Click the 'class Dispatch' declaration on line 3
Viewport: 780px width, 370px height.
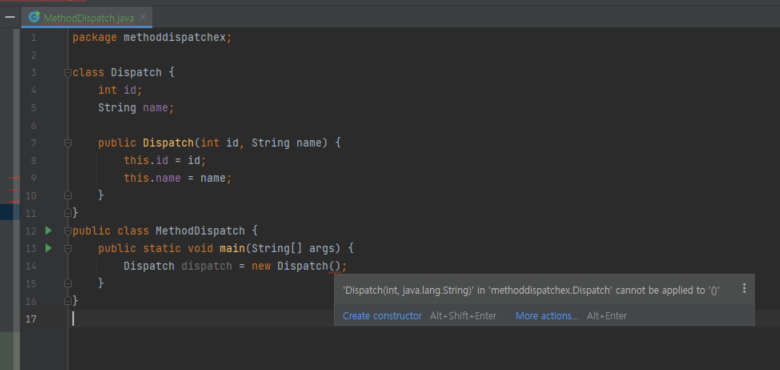click(117, 73)
